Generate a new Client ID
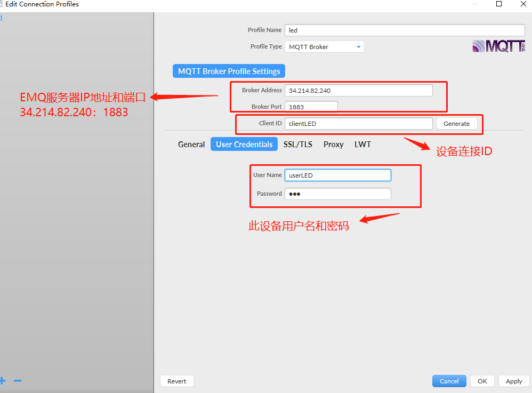Image resolution: width=532 pixels, height=393 pixels. 456,123
